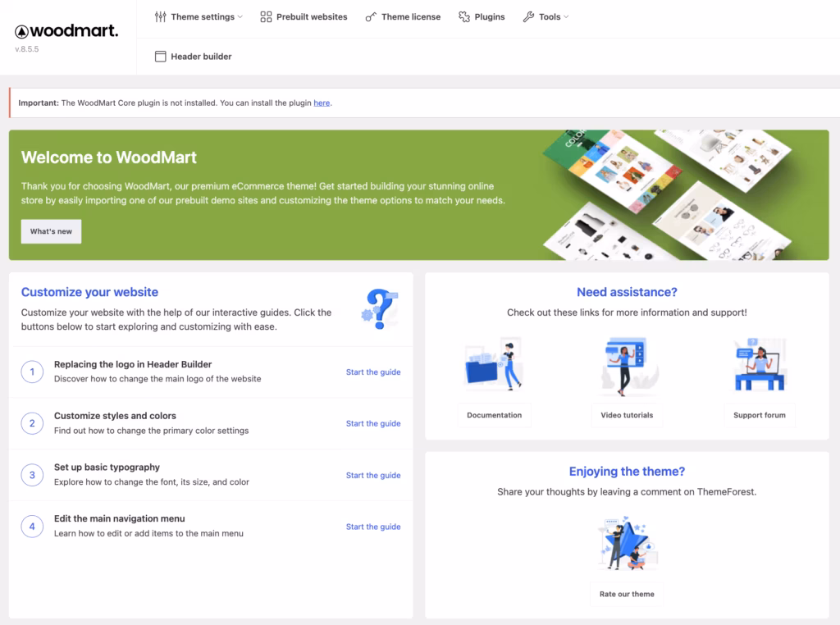Click 'Learn how to edit or add items' text
840x625 pixels.
(148, 533)
